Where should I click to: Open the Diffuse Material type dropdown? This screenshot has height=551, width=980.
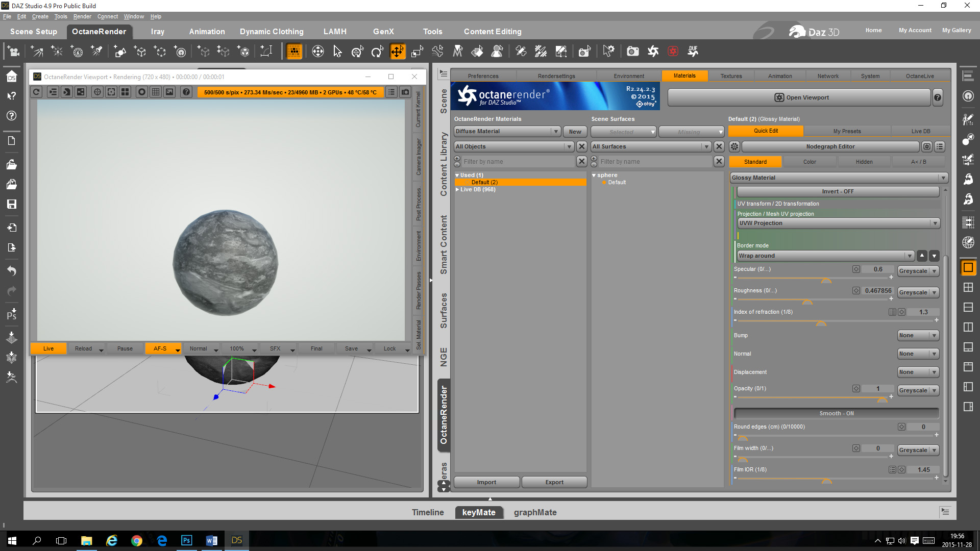(507, 131)
